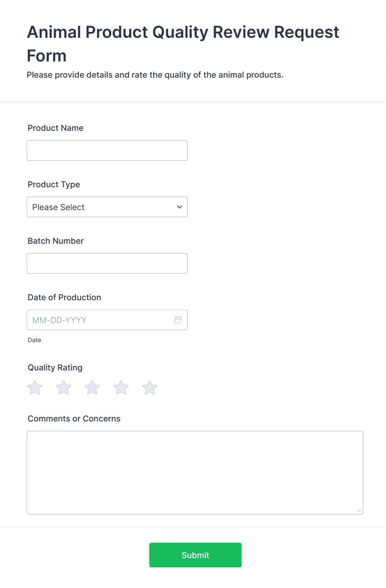Select the first star for Quality Rating

[34, 387]
